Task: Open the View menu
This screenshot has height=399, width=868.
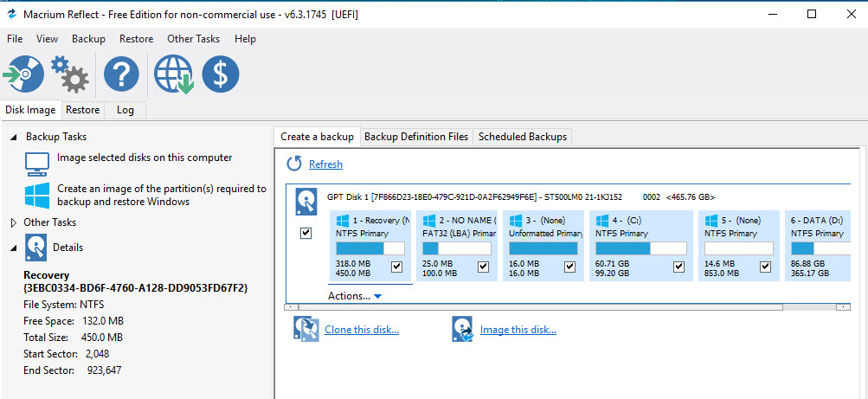Action: pyautogui.click(x=47, y=39)
